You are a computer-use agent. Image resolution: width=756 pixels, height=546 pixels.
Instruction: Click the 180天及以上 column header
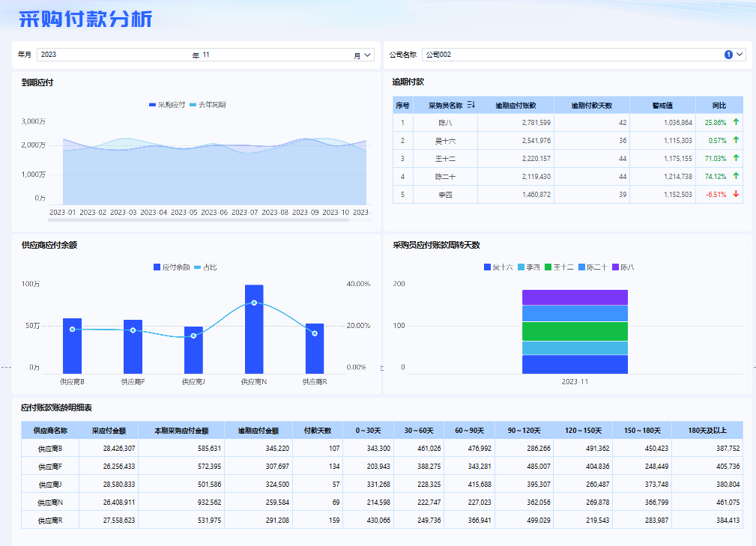click(x=707, y=431)
